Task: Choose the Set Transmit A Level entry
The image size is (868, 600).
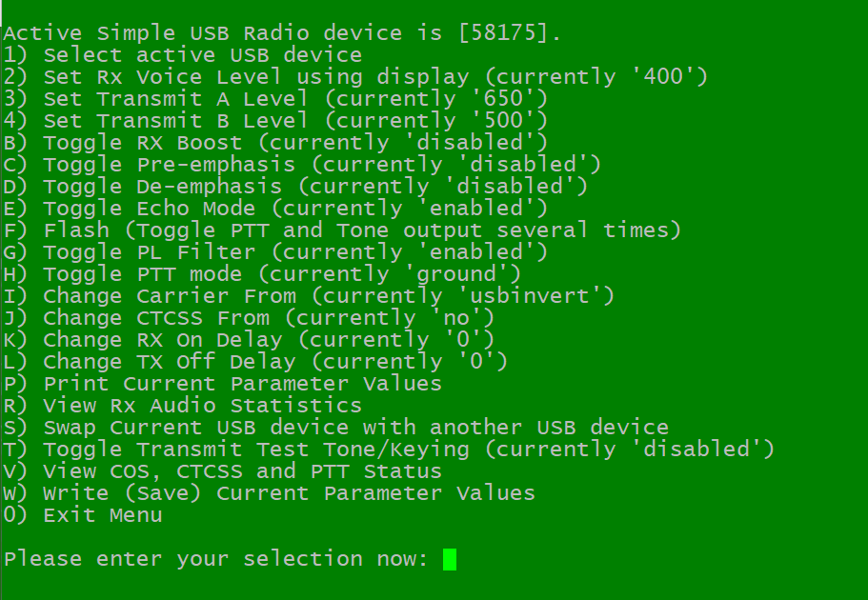Action: (275, 99)
